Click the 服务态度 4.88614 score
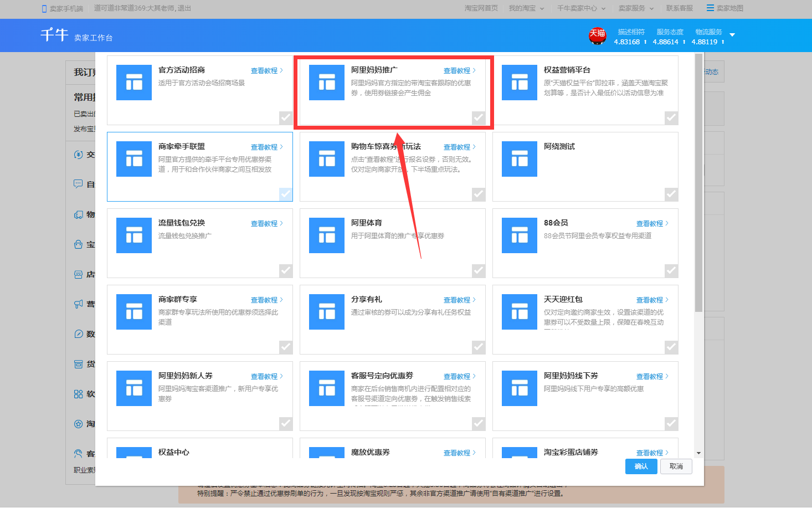The image size is (812, 508). click(669, 37)
